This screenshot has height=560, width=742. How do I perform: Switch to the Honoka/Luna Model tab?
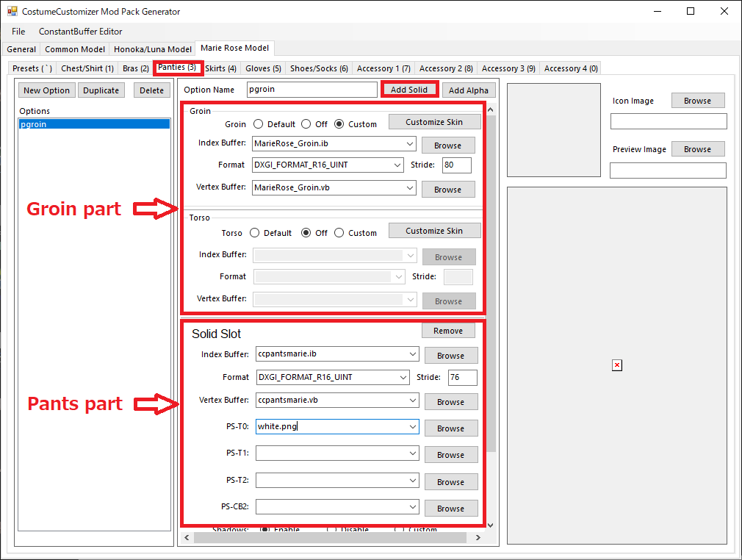click(x=152, y=49)
